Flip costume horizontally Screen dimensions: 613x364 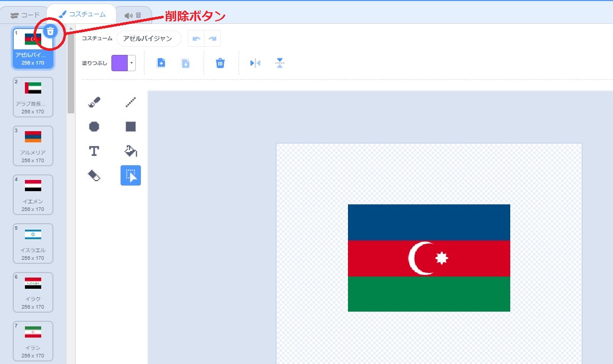coord(255,63)
